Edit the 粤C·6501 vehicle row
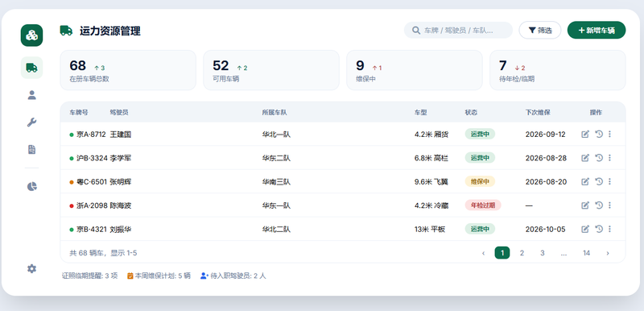The image size is (644, 311). tap(585, 181)
